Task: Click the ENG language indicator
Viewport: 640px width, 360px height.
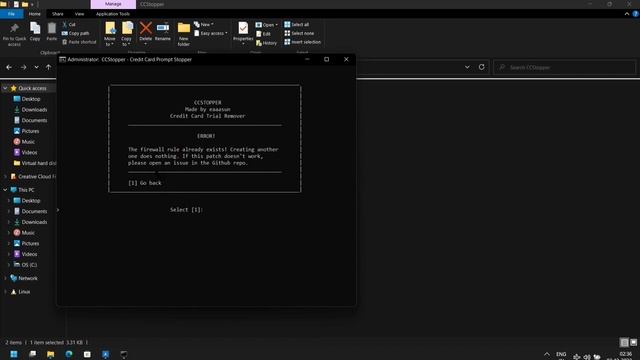Action: pyautogui.click(x=561, y=355)
